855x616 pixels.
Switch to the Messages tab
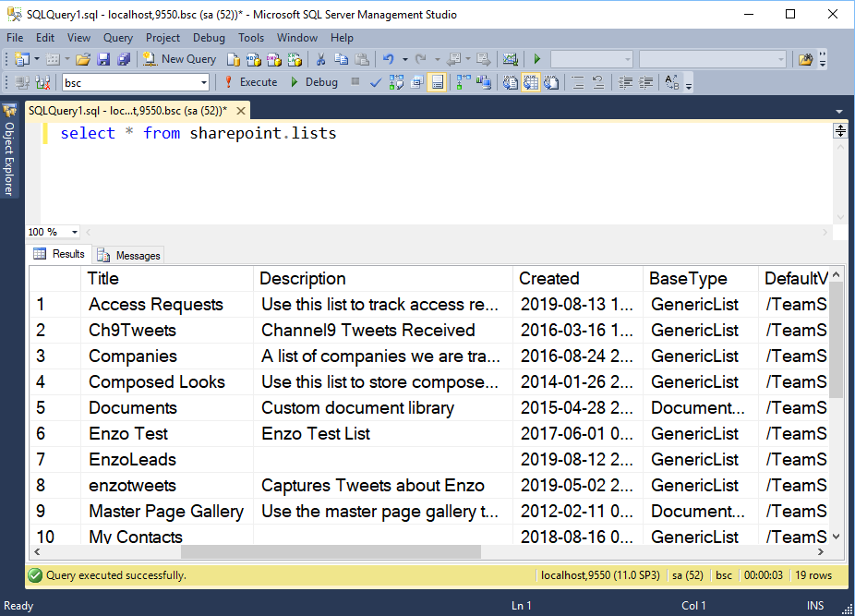click(128, 255)
